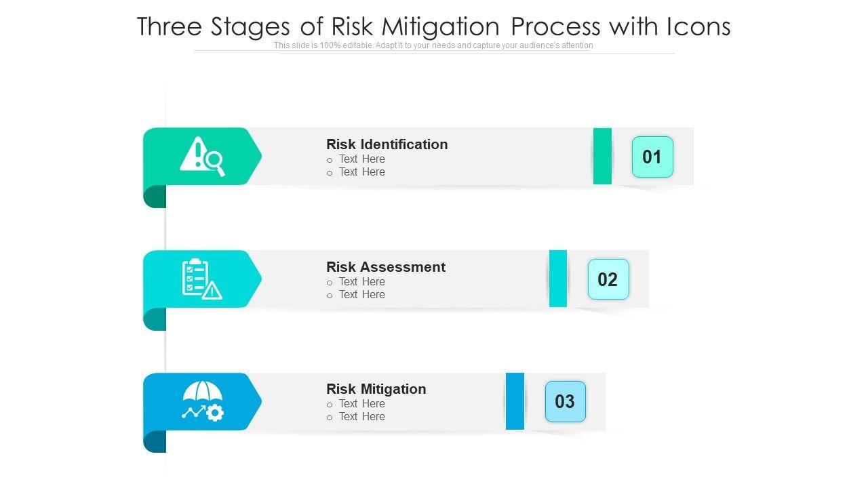The width and height of the screenshot is (868, 488).
Task: Click the risk mitigation umbrella gear icon
Action: [x=202, y=401]
